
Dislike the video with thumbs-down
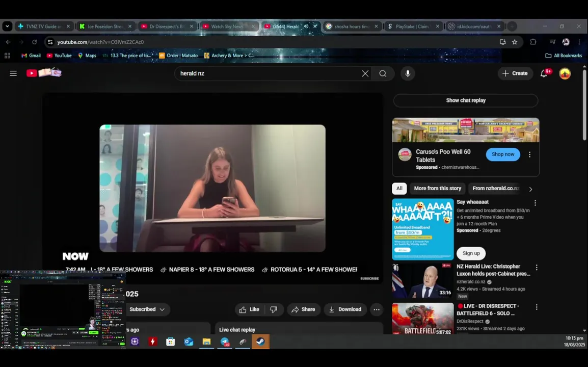[x=274, y=309]
